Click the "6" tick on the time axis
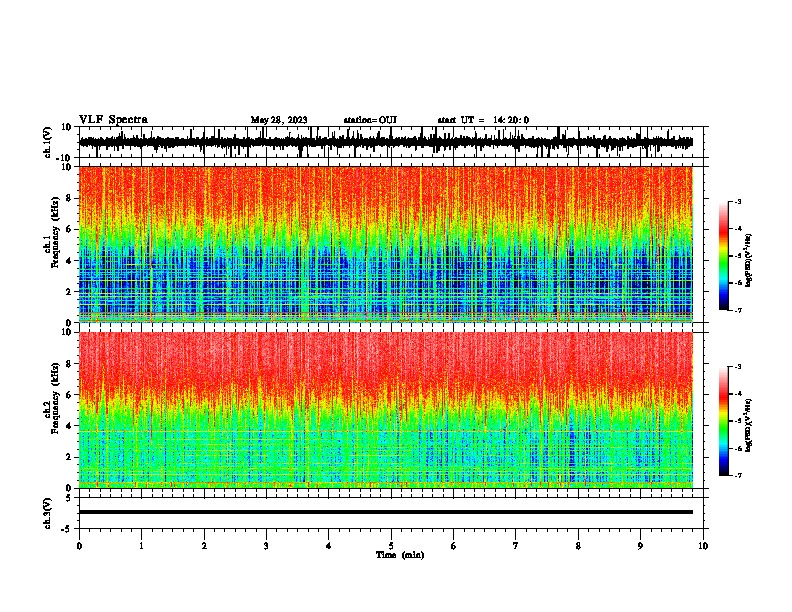Image resolution: width=792 pixels, height=612 pixels. 454,546
